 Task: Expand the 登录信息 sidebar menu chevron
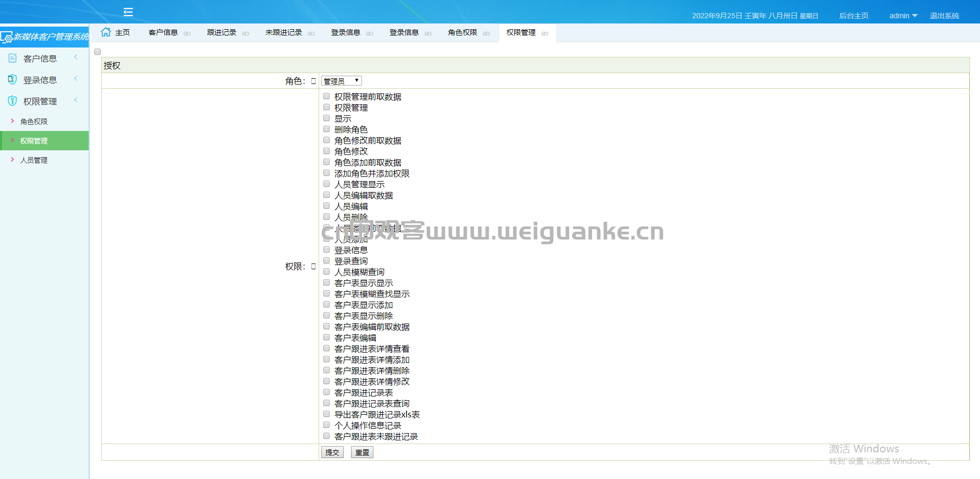click(x=76, y=78)
